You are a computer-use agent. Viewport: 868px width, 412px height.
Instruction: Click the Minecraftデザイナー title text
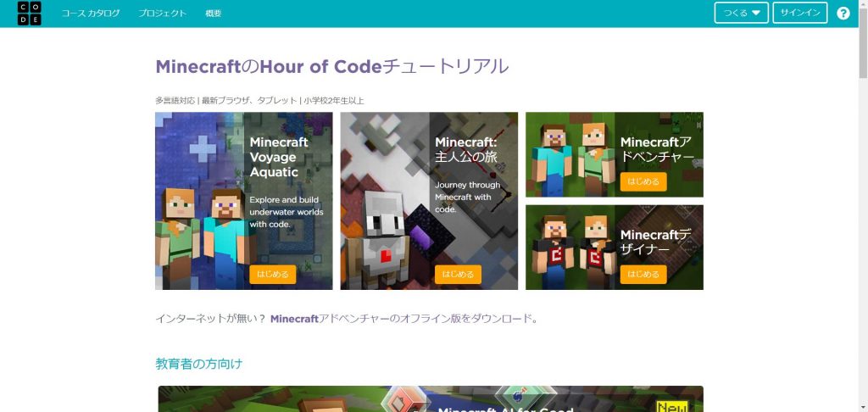(657, 242)
